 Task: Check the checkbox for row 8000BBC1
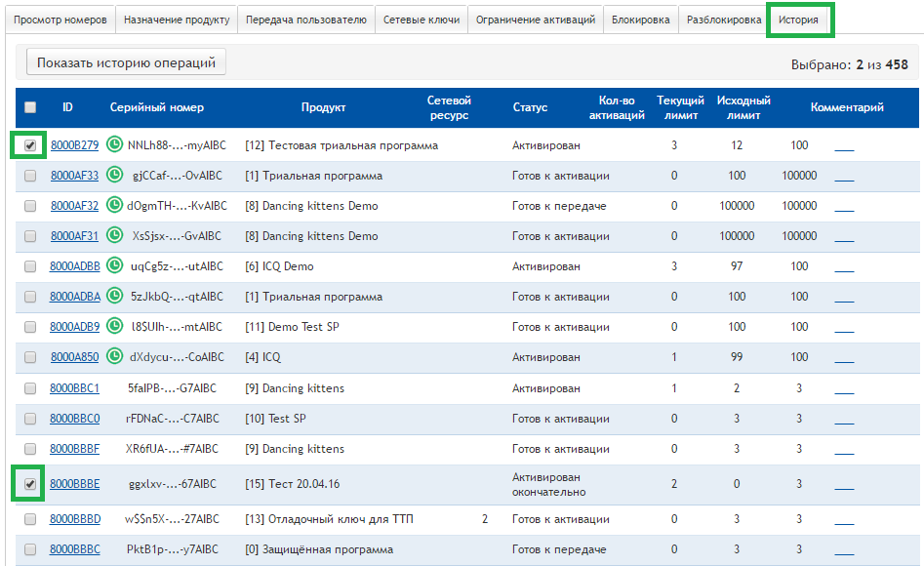tap(30, 388)
